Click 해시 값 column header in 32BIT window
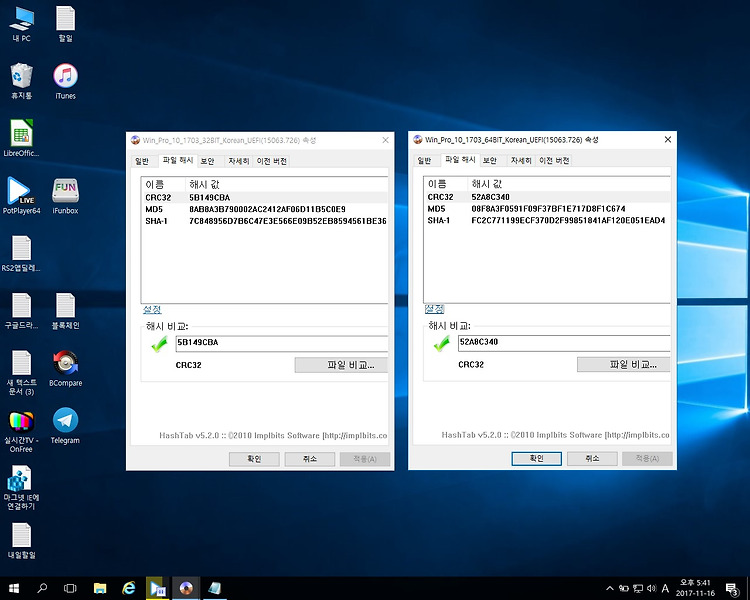 point(287,185)
